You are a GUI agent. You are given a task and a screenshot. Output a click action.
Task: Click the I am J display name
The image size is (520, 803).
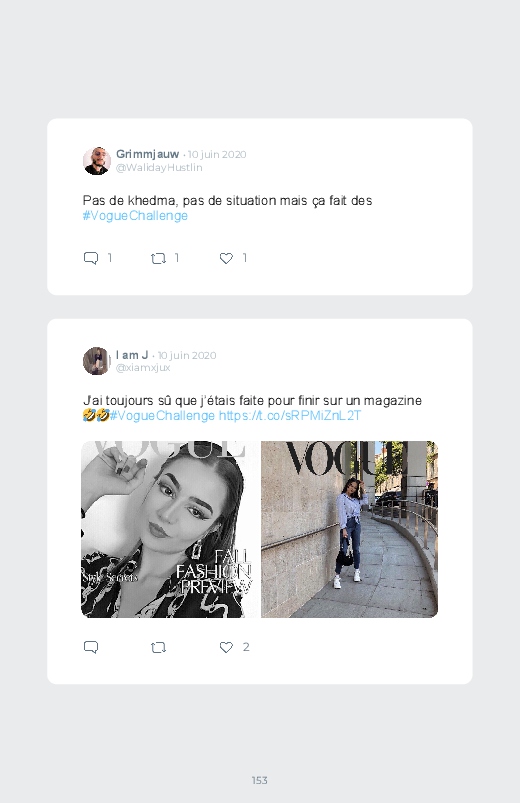click(132, 355)
